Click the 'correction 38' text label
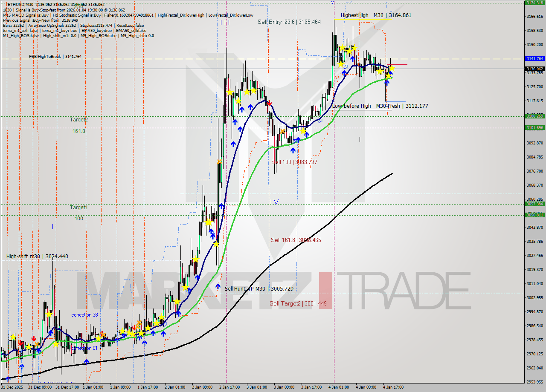This screenshot has width=546, height=392. pos(84,315)
